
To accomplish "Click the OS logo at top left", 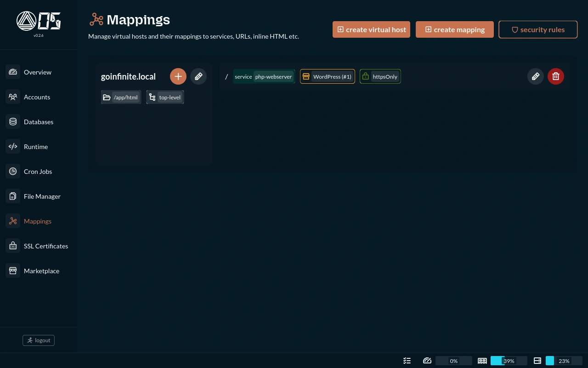I will coord(39,21).
